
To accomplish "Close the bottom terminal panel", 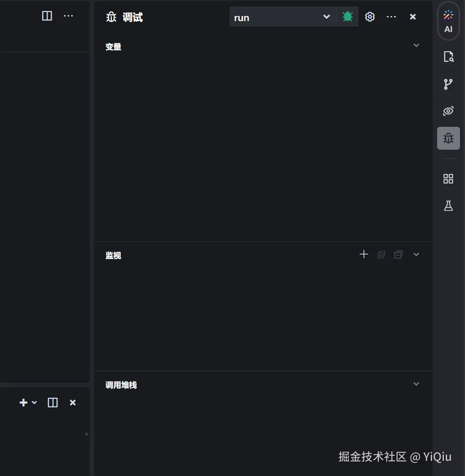I will point(73,402).
